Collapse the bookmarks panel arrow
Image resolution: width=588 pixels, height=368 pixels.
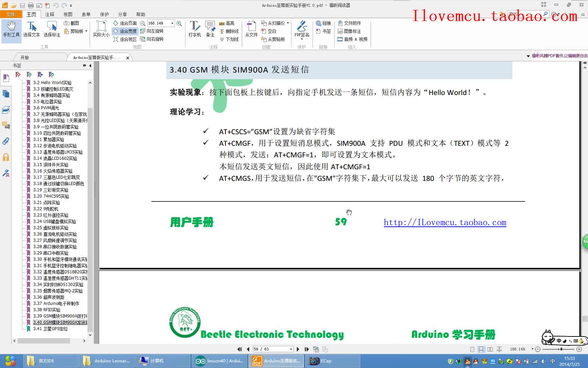click(x=90, y=66)
